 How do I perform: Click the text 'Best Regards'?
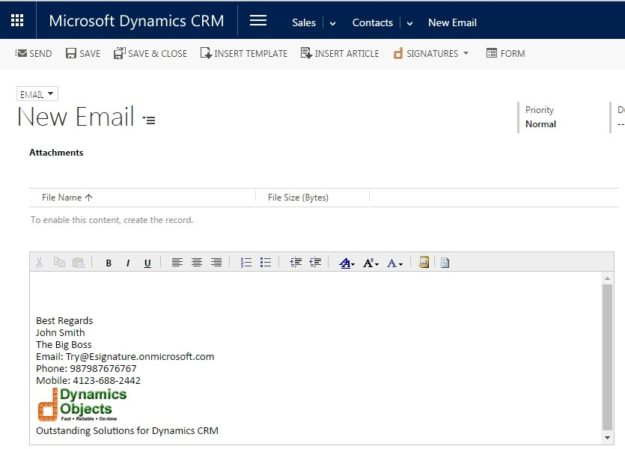[x=64, y=321]
